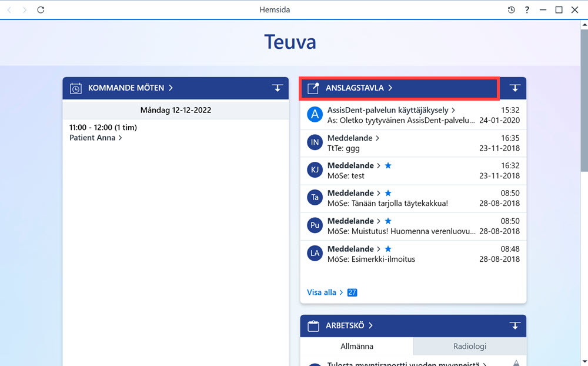Click the Kommande möten calendar icon
The height and width of the screenshot is (366, 588).
(x=75, y=88)
